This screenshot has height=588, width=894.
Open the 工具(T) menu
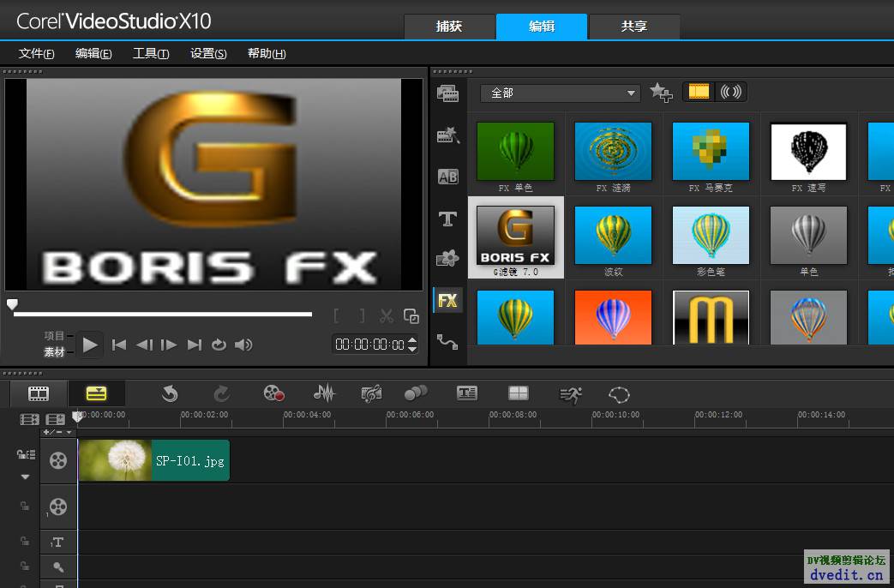click(x=151, y=54)
